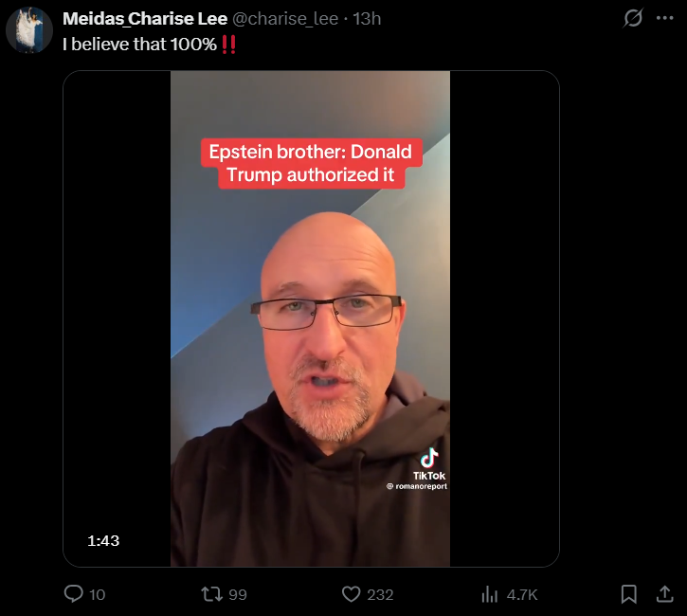
Task: Open the three-dot more options menu
Action: [664, 18]
